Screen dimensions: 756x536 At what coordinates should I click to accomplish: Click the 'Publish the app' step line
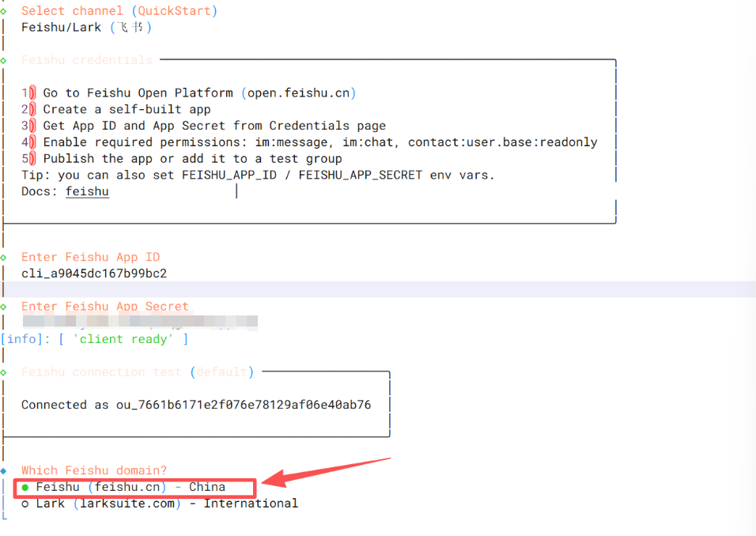tap(182, 159)
